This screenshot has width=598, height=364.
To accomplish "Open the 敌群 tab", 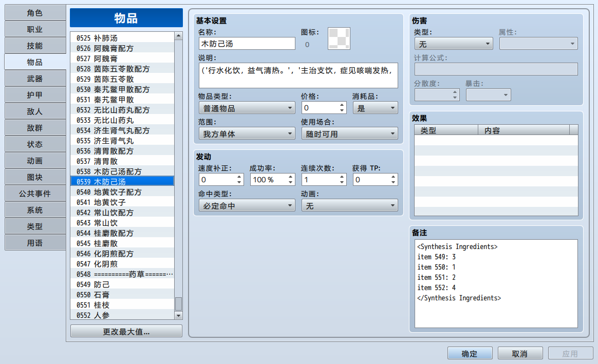I will (35, 128).
